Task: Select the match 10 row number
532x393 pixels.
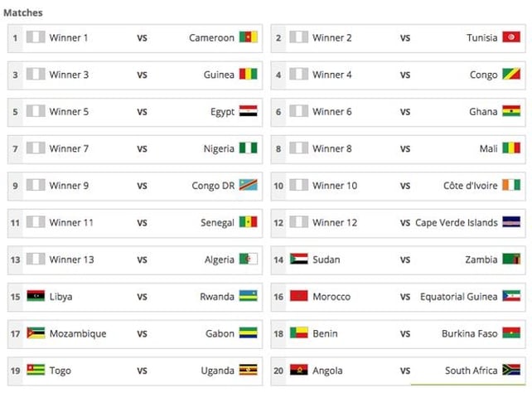Action: click(x=278, y=186)
